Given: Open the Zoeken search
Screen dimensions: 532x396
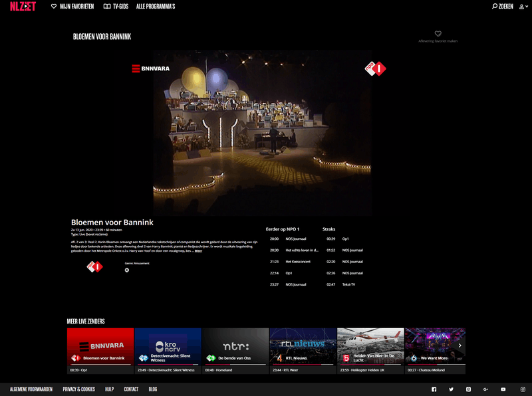Looking at the screenshot, I should [x=503, y=7].
